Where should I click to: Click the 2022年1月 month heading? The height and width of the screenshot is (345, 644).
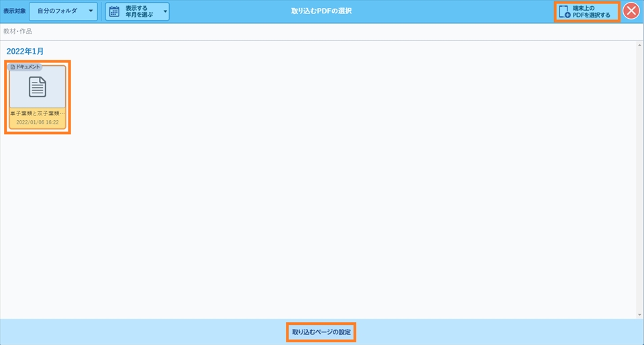[x=25, y=51]
